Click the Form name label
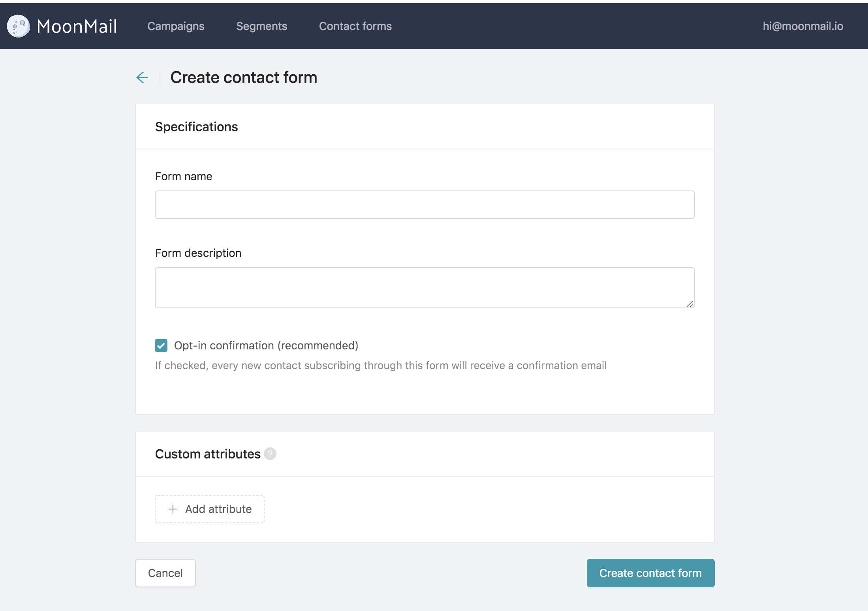 pyautogui.click(x=183, y=176)
